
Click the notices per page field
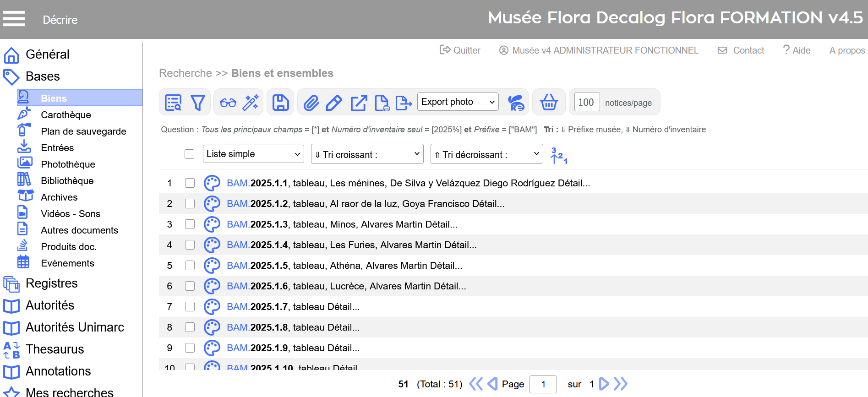coord(586,102)
